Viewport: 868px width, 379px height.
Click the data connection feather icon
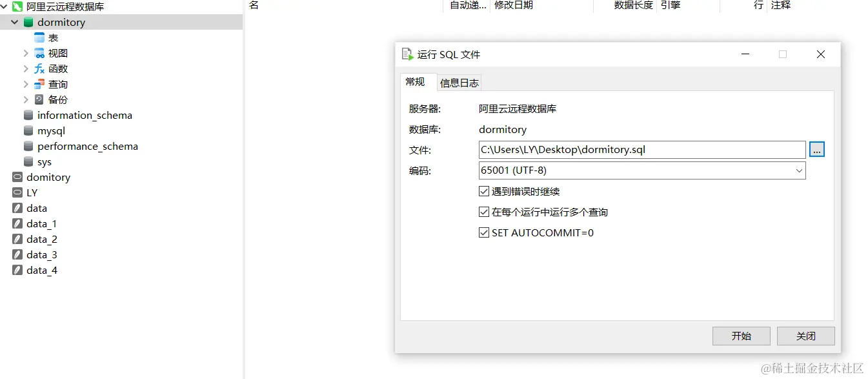click(x=17, y=208)
